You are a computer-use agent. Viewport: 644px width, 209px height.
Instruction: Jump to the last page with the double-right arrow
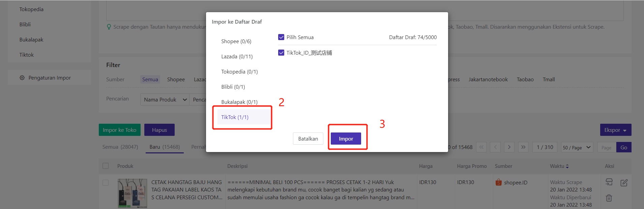click(x=523, y=147)
